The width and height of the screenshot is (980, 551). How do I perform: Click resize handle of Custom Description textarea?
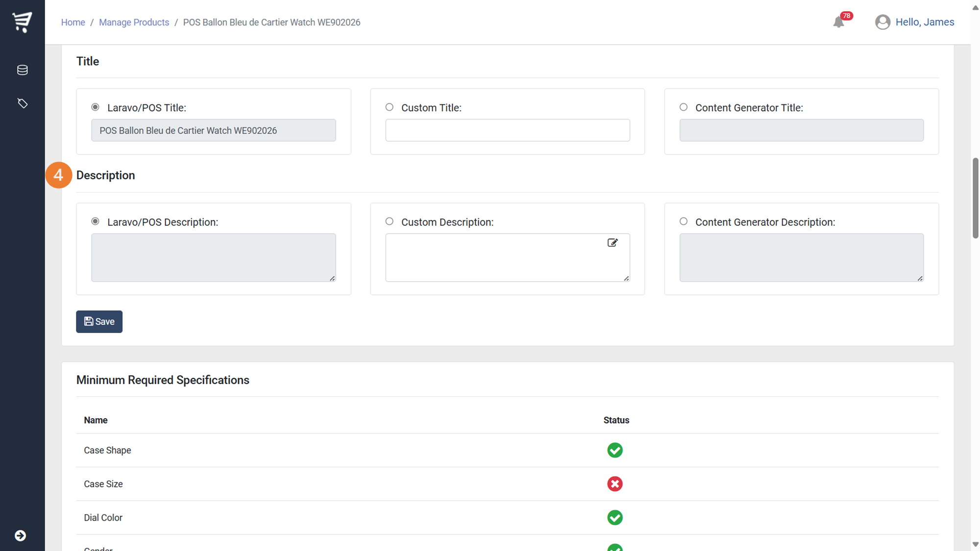626,278
